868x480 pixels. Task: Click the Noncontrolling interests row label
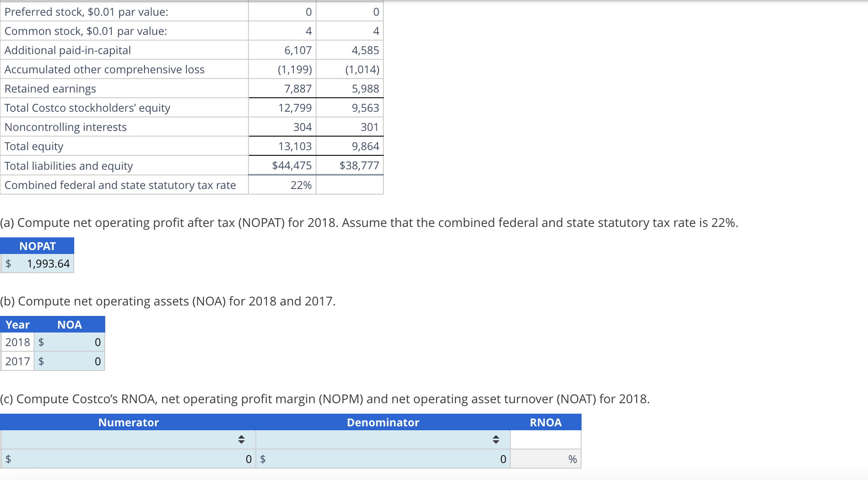pos(65,127)
